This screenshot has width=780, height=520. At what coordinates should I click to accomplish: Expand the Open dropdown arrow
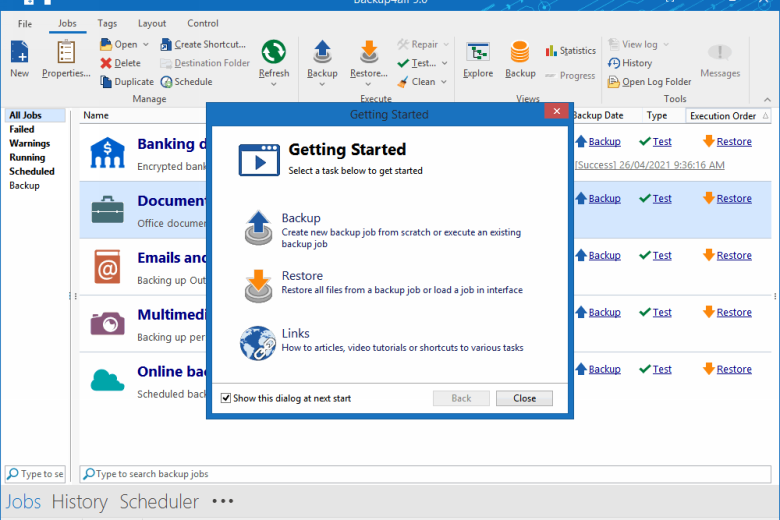(x=146, y=44)
